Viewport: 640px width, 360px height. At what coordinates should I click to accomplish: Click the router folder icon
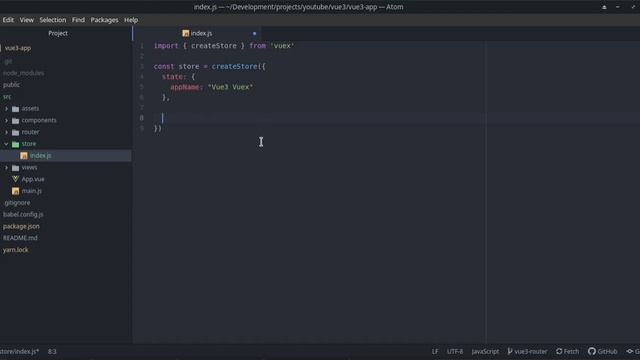[16, 133]
